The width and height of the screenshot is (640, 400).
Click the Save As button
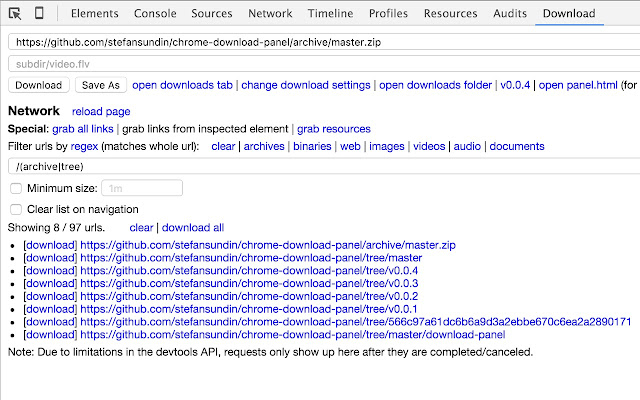pyautogui.click(x=101, y=85)
